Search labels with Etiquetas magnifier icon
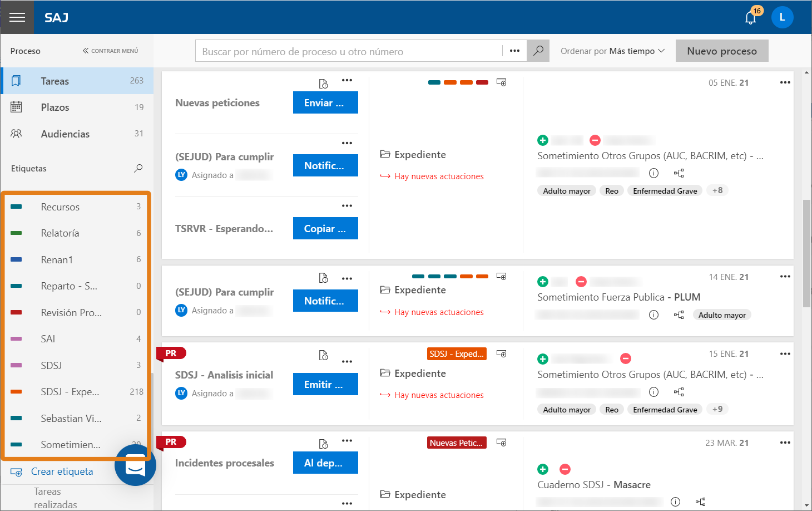The image size is (812, 511). [138, 168]
